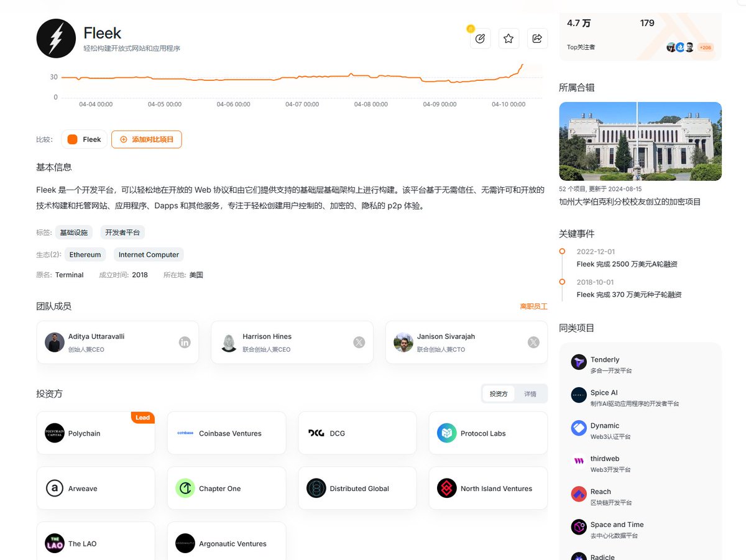Click the Polychain Lead badge

tap(143, 418)
